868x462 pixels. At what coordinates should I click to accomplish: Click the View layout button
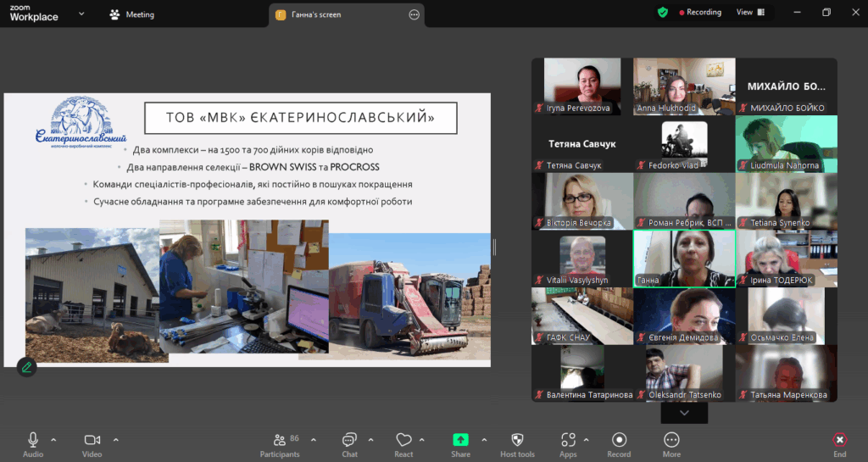coord(749,13)
